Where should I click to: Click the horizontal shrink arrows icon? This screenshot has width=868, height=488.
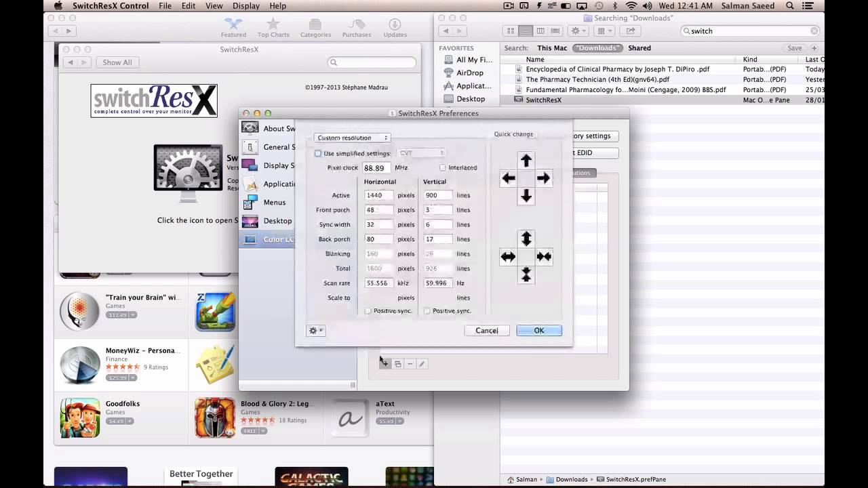(544, 256)
